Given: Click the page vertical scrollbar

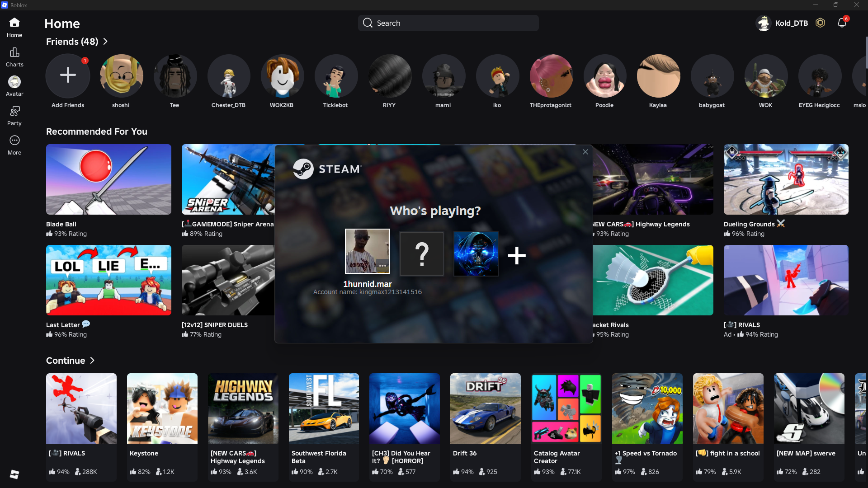Looking at the screenshot, I should pyautogui.click(x=866, y=52).
